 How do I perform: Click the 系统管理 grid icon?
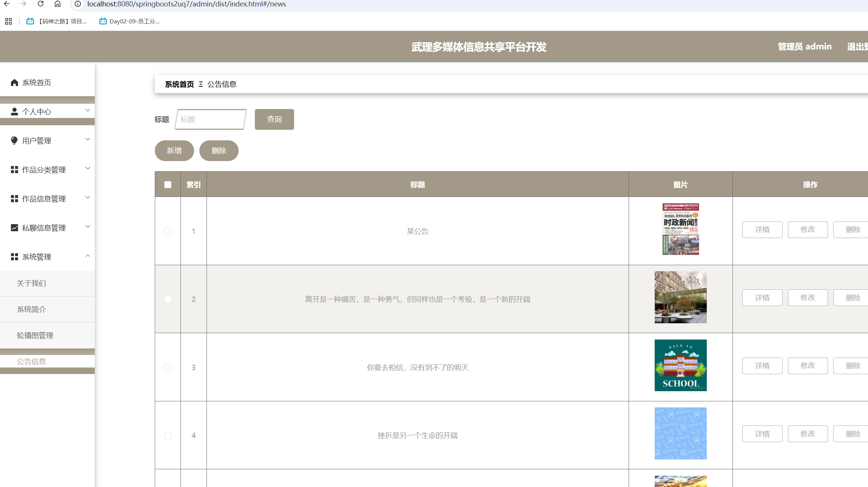coord(14,257)
